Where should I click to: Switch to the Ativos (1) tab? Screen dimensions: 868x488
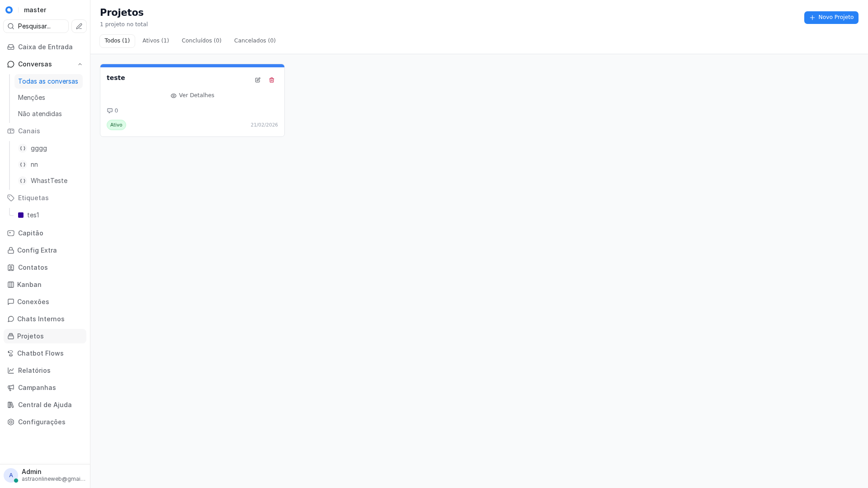pyautogui.click(x=156, y=41)
